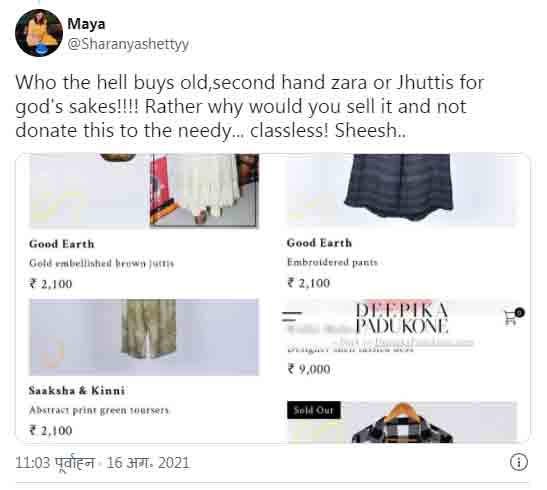547x490 pixels.
Task: Click the Good Earth title above juttis description
Action: (x=62, y=244)
